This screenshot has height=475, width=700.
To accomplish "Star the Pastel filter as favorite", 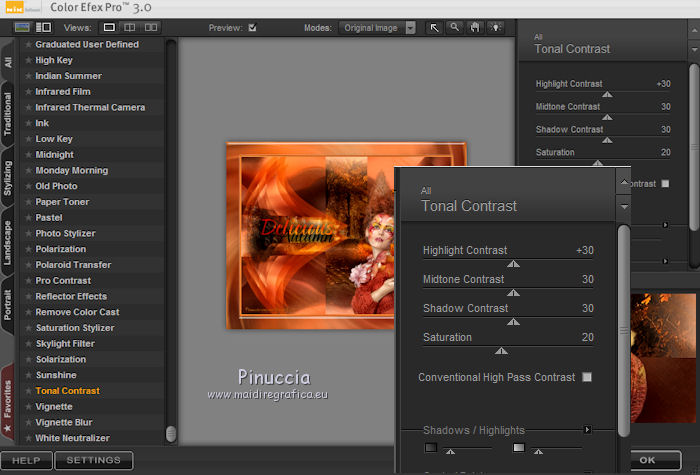I will click(28, 217).
